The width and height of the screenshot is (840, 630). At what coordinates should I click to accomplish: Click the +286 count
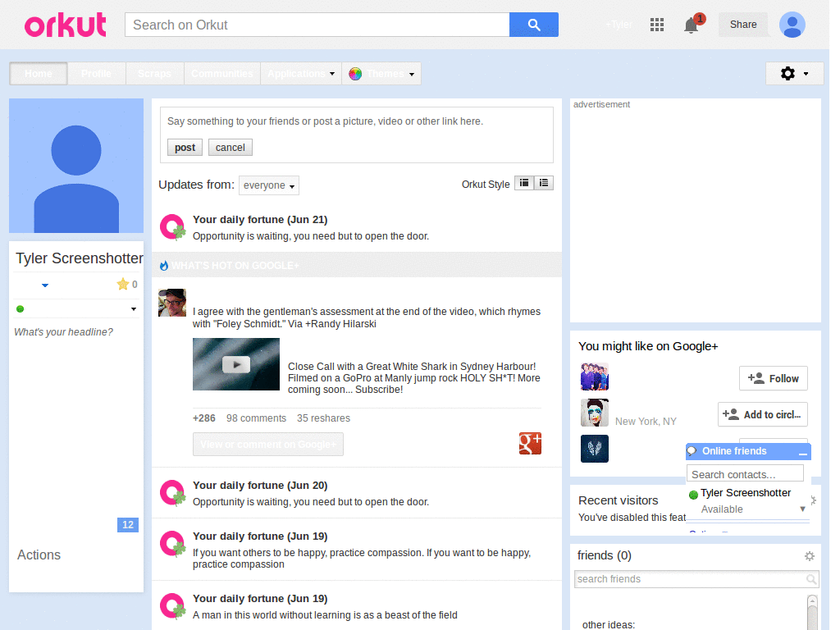(x=204, y=418)
